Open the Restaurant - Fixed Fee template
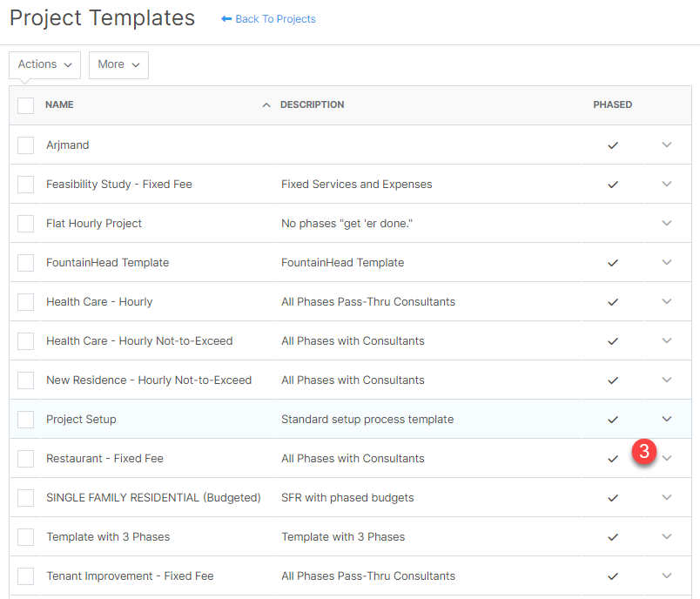This screenshot has width=700, height=599. coord(104,459)
